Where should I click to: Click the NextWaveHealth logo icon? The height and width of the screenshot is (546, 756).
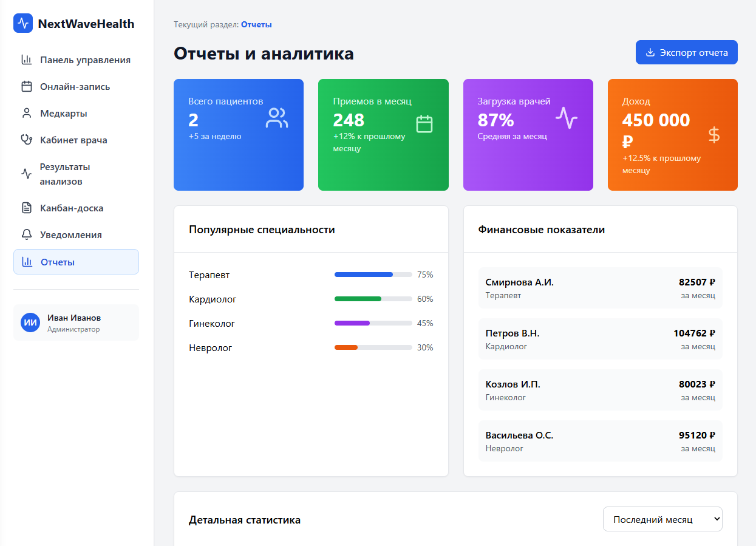pyautogui.click(x=23, y=23)
